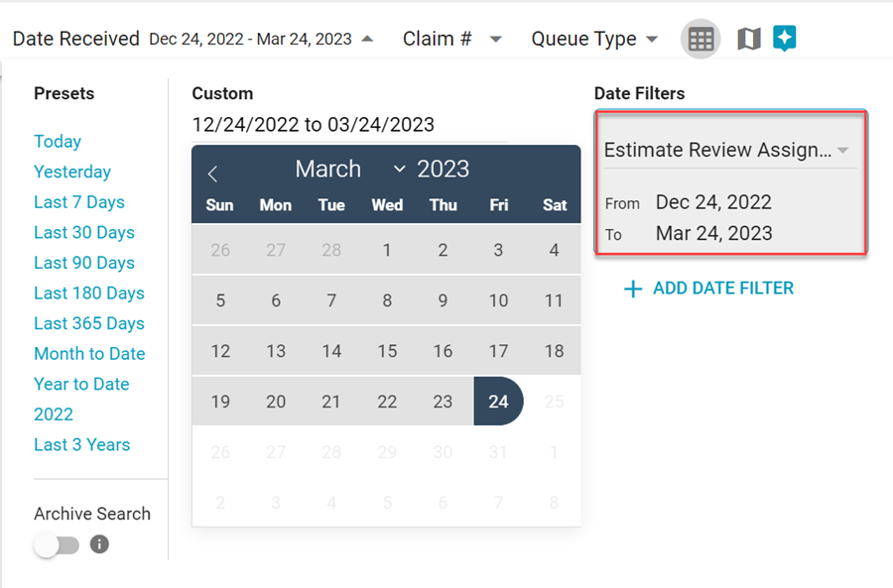Toggle the Archive Search switch

pyautogui.click(x=56, y=544)
